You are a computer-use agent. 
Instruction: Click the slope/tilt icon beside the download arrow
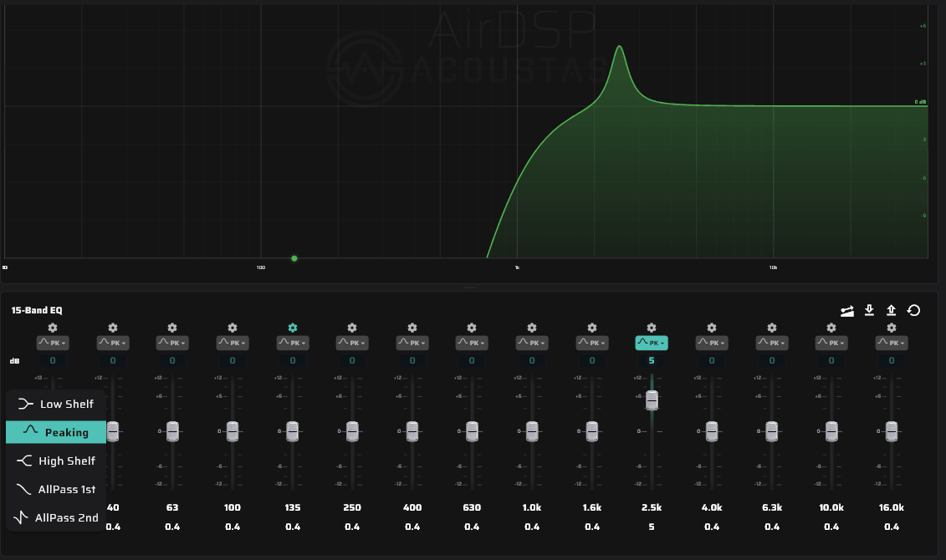pyautogui.click(x=847, y=311)
